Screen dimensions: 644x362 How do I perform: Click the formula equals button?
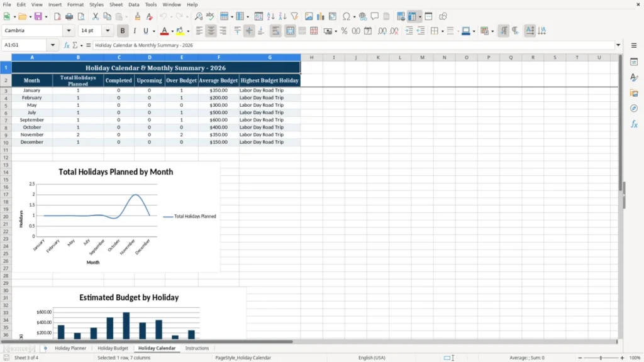(x=88, y=45)
